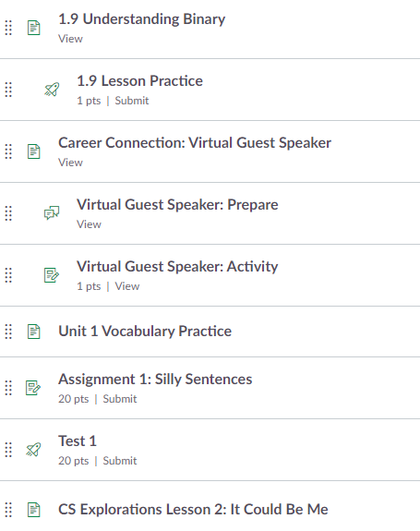Click the page icon next to Career Connection
Viewport: 420px width, 531px height.
[x=33, y=151]
